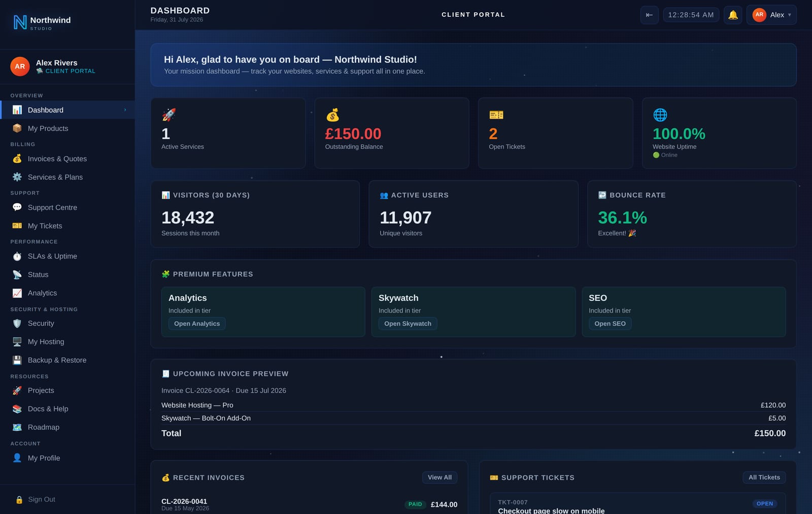The image size is (812, 514).
Task: Open invoice CL-2026-0041 row
Action: [309, 504]
